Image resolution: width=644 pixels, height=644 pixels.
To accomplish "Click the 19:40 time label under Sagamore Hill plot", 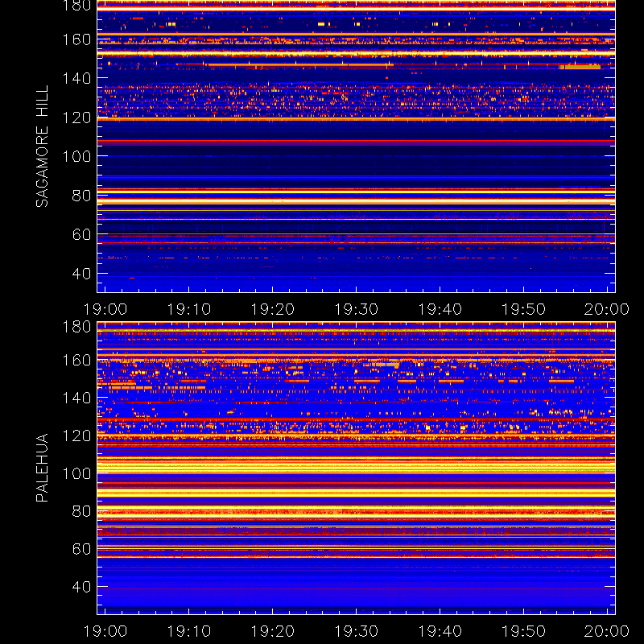I will point(440,309).
